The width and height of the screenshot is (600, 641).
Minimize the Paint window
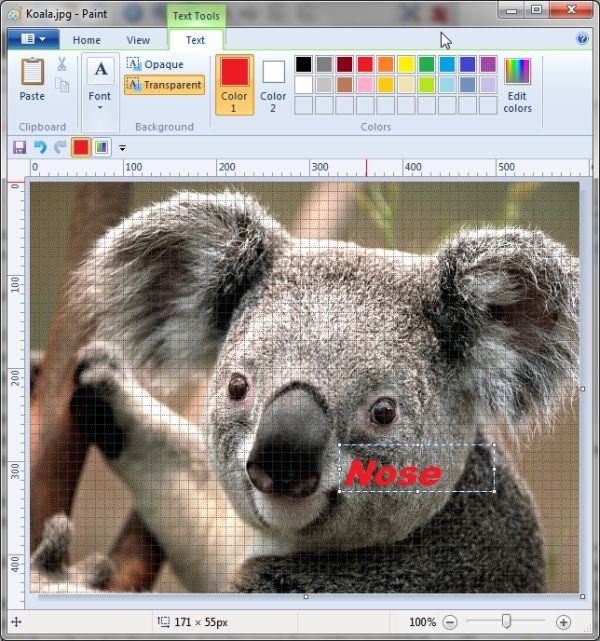[x=511, y=10]
